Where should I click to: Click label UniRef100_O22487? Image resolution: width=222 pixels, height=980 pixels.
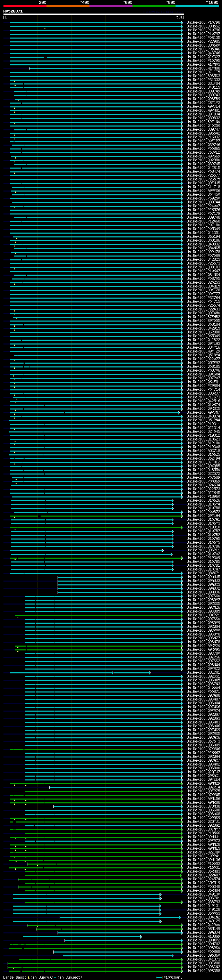[203, 875]
